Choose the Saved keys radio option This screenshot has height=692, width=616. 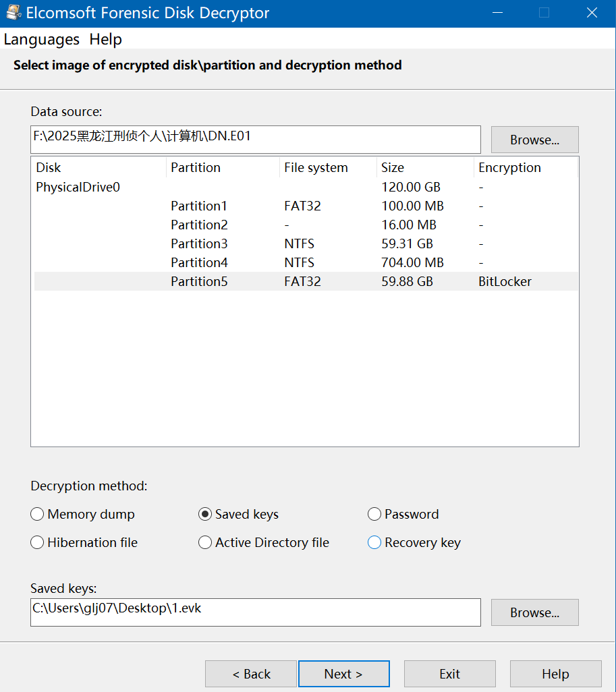tap(205, 515)
